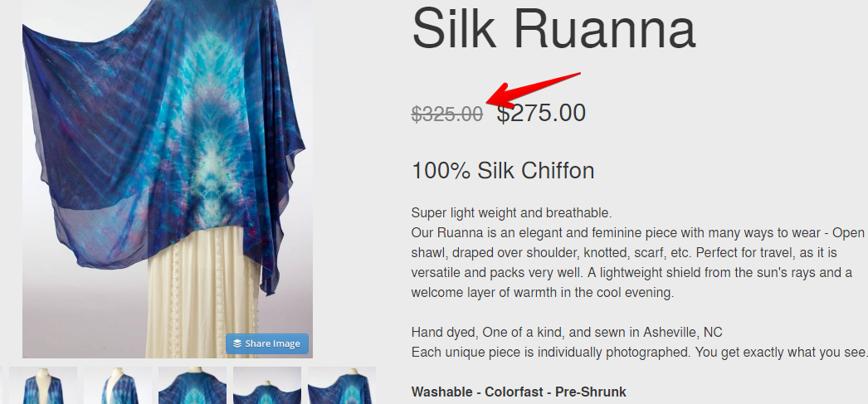The image size is (868, 404).
Task: Select the angled side-view ruanna thumbnail
Action: 118,385
